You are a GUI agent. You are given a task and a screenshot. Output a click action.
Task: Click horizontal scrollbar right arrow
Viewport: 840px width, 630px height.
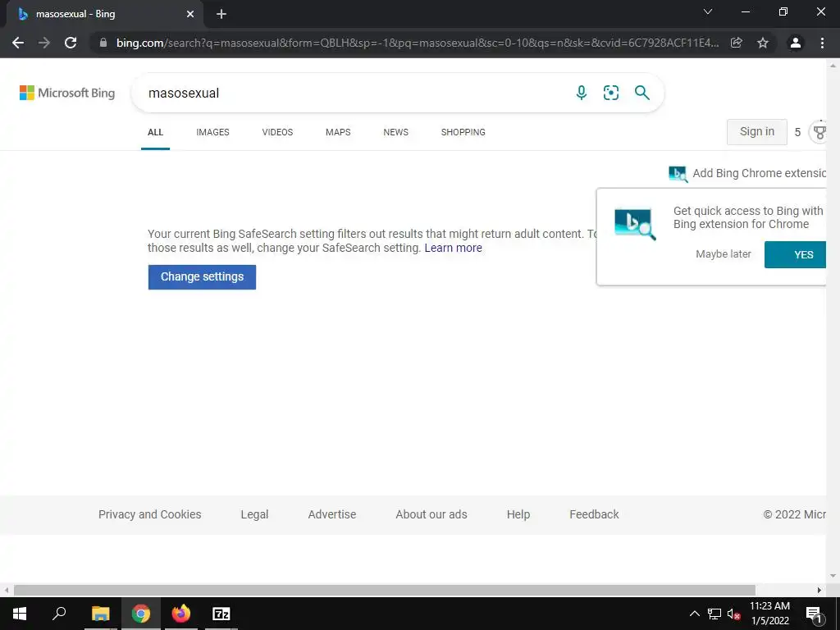(819, 590)
